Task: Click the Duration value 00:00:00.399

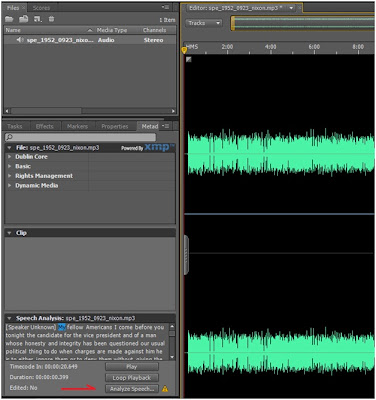Action: tap(52, 377)
